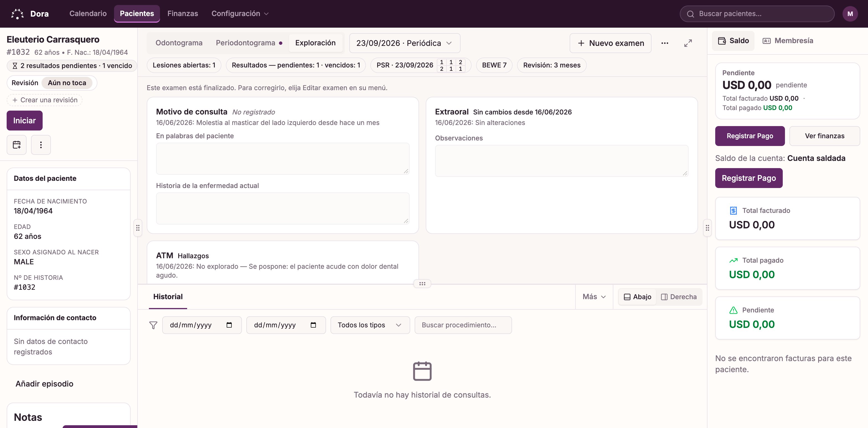868x428 pixels.
Task: Click the patient name Eleuterio Carrasquero
Action: (x=53, y=39)
